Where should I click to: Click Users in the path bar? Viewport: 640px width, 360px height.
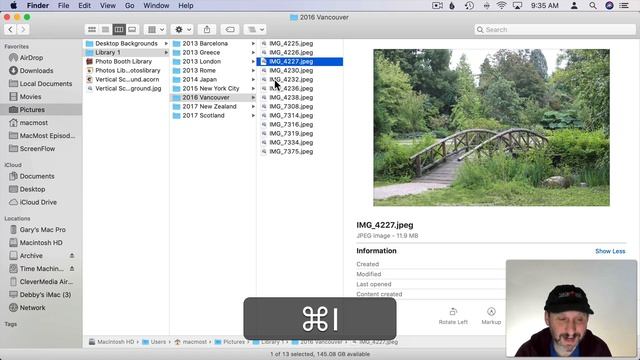click(x=154, y=342)
